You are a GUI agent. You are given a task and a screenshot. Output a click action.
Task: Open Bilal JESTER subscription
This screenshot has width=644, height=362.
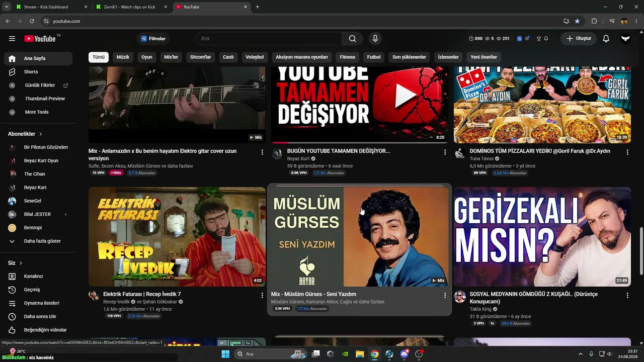point(38,215)
